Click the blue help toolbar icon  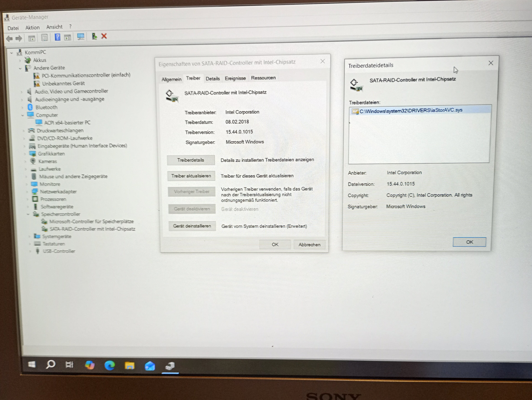pos(57,37)
